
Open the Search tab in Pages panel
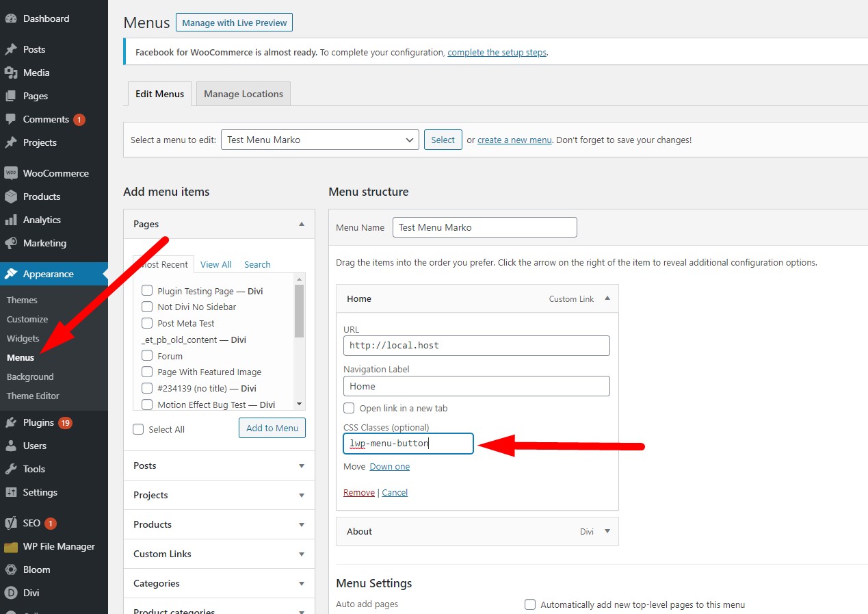(257, 264)
